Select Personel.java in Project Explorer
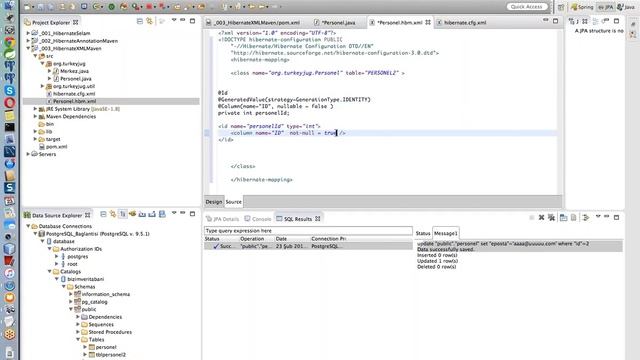640x360 pixels. point(76,78)
